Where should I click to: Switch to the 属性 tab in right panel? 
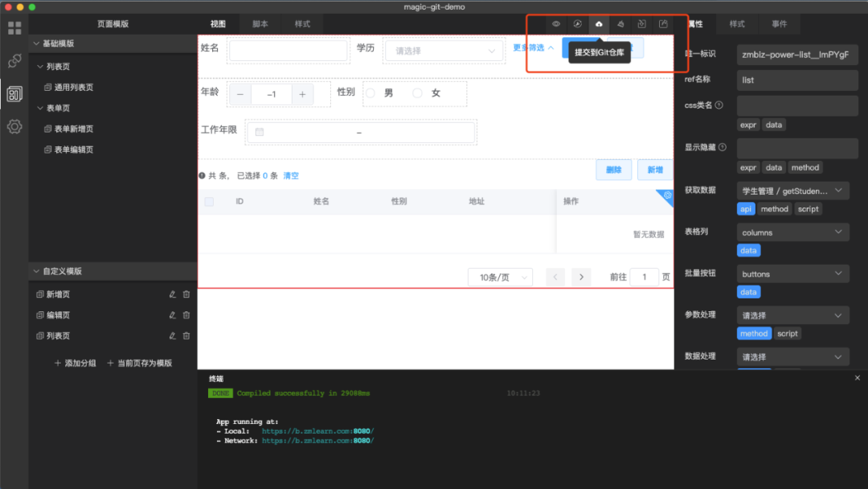pos(695,24)
